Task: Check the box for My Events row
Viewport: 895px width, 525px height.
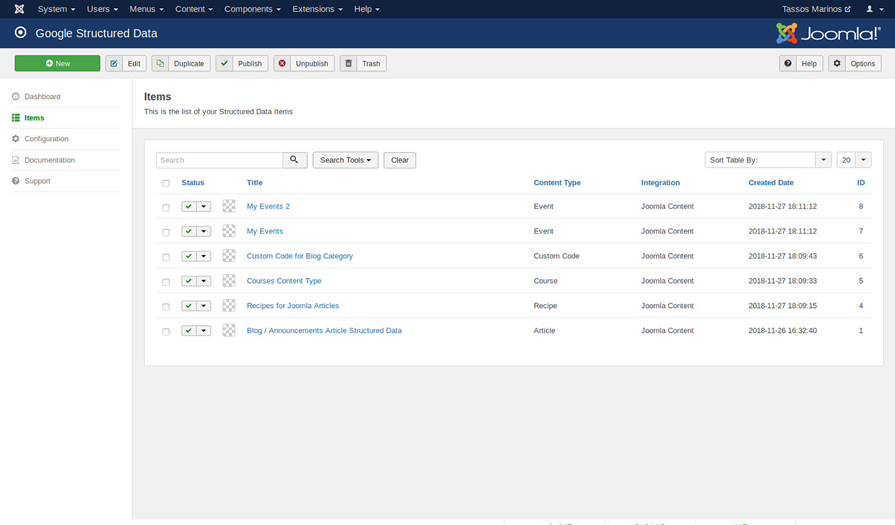Action: (166, 232)
